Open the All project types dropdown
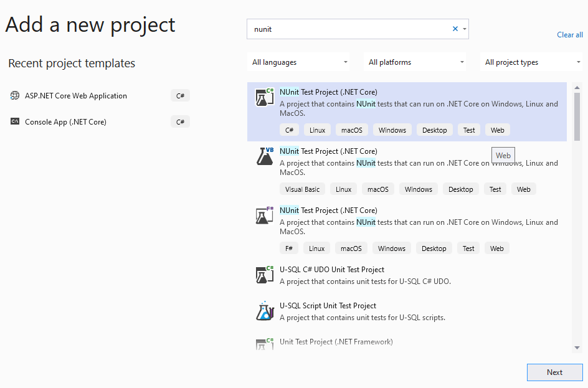This screenshot has width=588, height=388. pos(533,62)
